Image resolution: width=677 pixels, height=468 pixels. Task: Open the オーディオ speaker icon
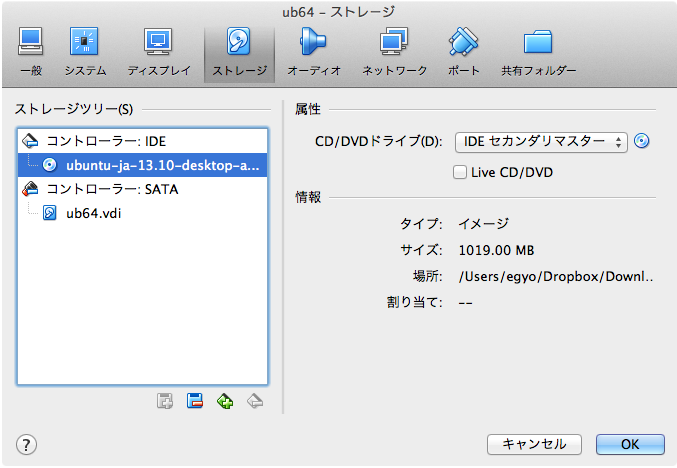313,42
